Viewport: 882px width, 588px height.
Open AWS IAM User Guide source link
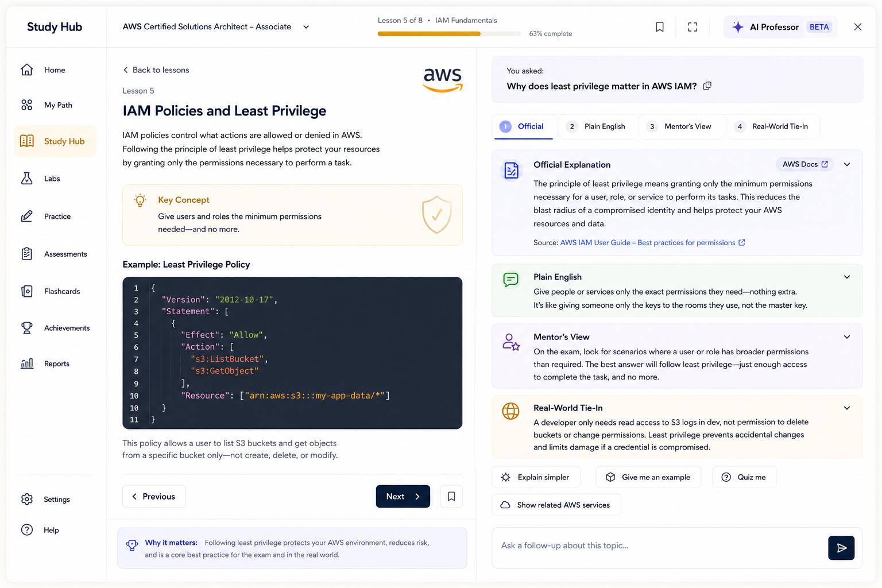tap(652, 243)
